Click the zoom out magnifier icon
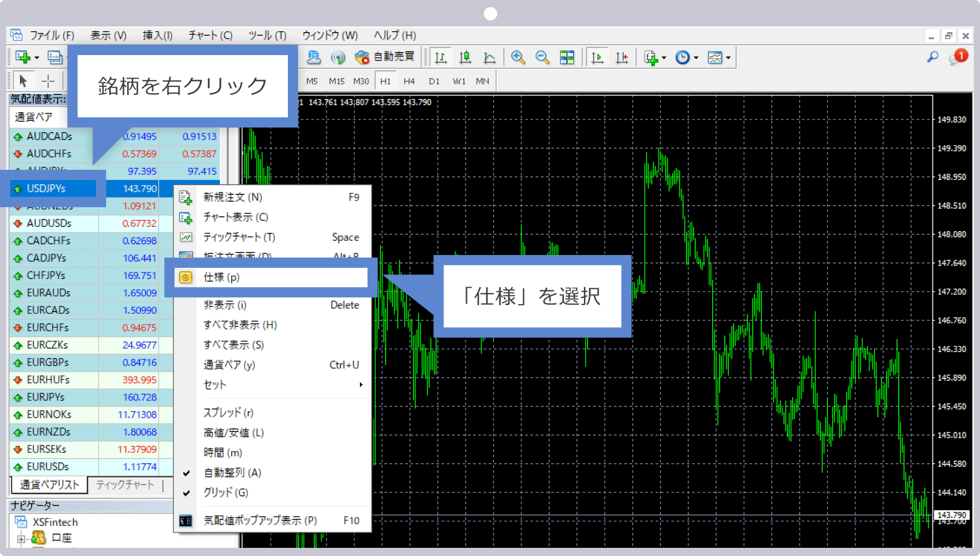This screenshot has width=980, height=556. [542, 57]
